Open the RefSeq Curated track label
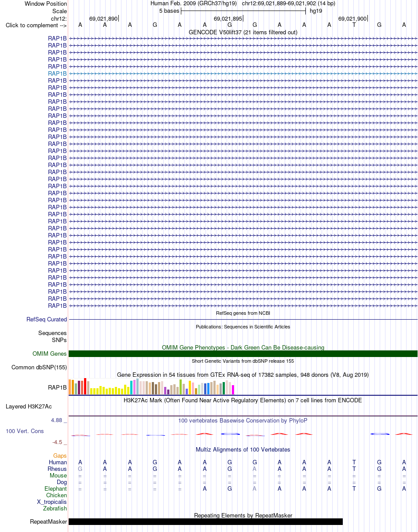 click(x=47, y=320)
